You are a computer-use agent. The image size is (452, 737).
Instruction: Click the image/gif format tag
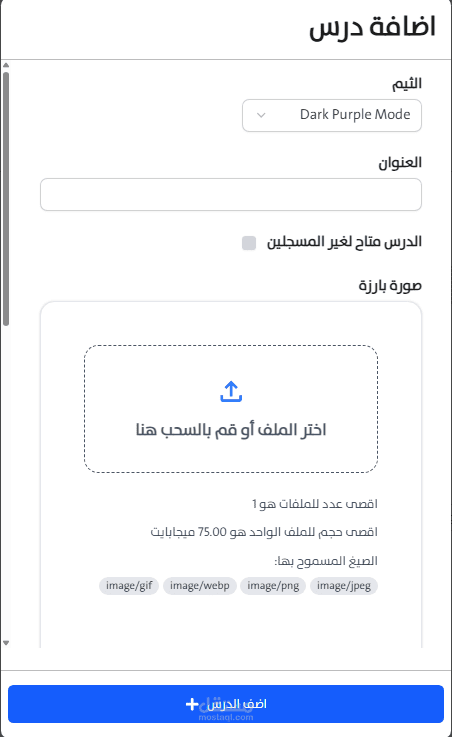[x=129, y=586]
